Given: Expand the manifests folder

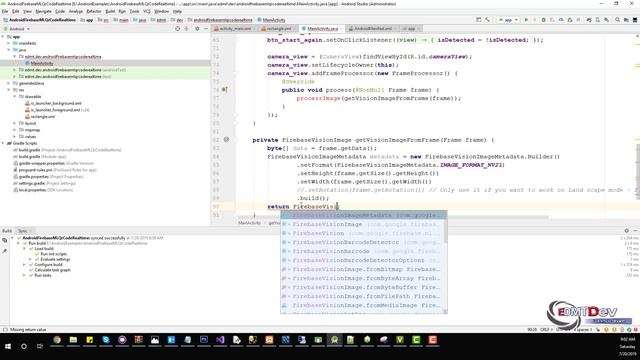Looking at the screenshot, I should [x=9, y=43].
